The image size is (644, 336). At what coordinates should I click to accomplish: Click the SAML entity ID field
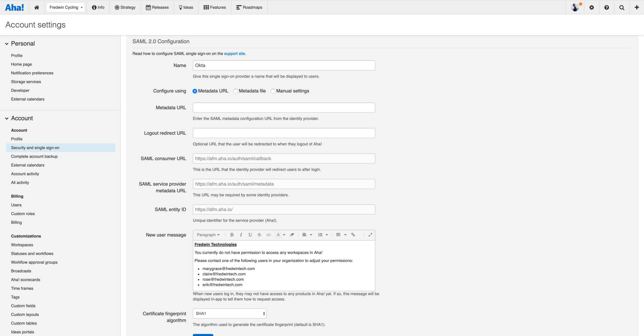coord(284,209)
